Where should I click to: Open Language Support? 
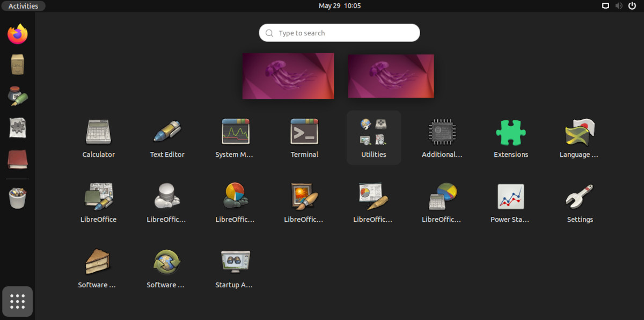[x=580, y=132]
